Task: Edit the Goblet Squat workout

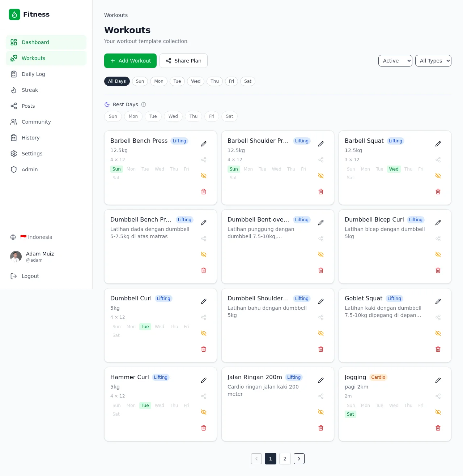Action: 438,301
